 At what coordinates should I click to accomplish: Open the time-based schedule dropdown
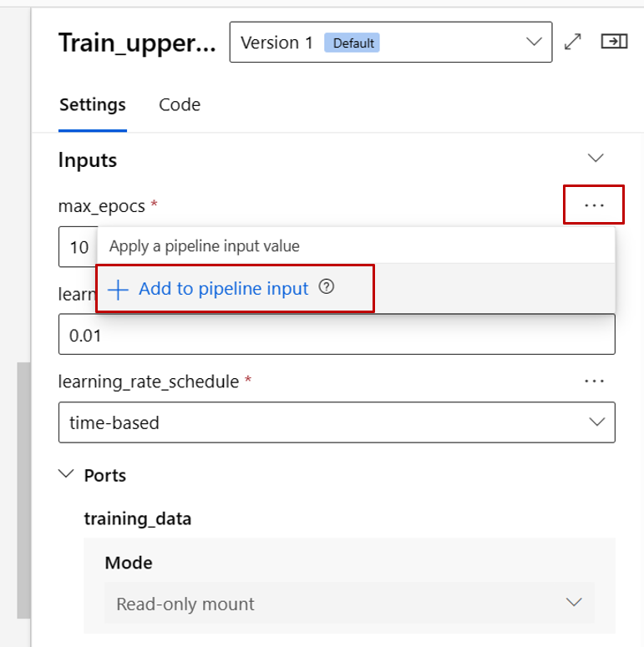point(337,422)
